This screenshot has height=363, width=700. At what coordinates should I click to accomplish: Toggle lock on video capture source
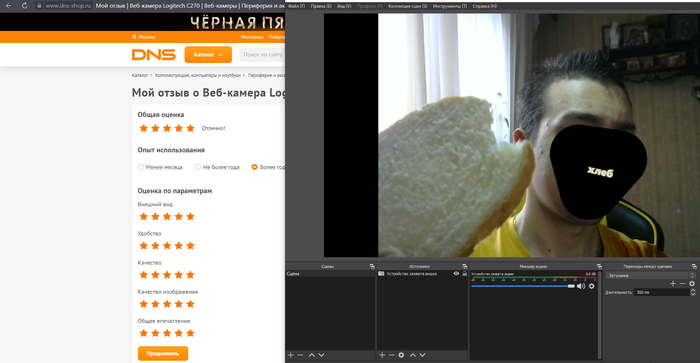click(464, 274)
